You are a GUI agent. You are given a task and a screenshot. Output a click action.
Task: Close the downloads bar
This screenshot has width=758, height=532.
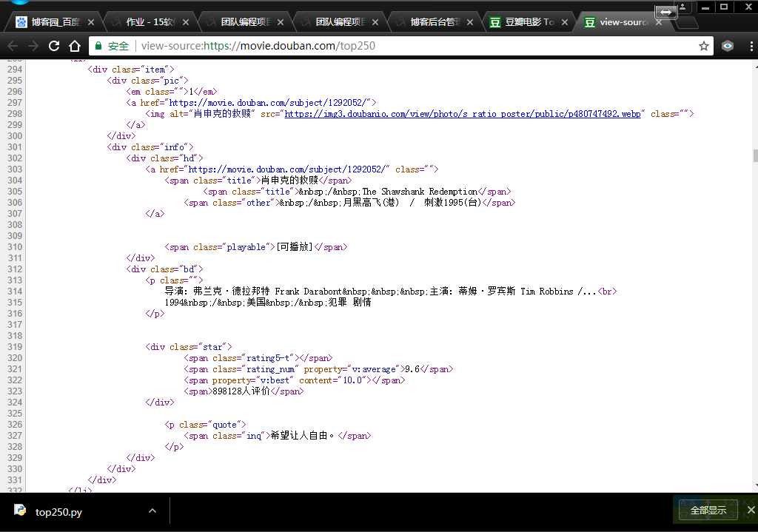(x=751, y=510)
